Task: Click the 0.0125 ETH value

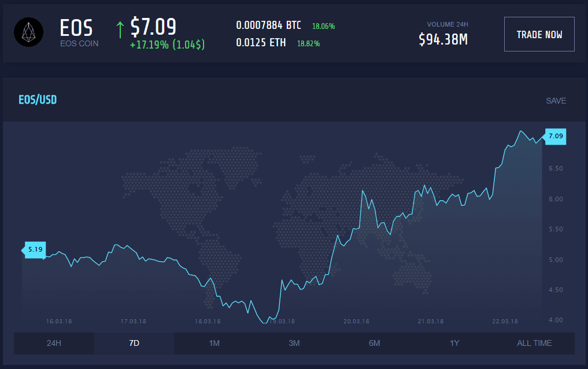Action: [261, 43]
